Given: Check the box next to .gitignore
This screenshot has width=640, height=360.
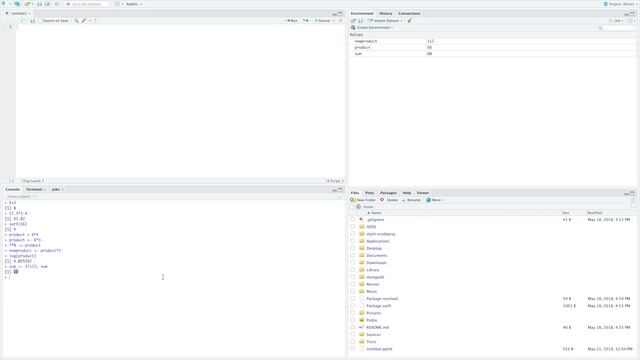Looking at the screenshot, I should click(x=353, y=220).
